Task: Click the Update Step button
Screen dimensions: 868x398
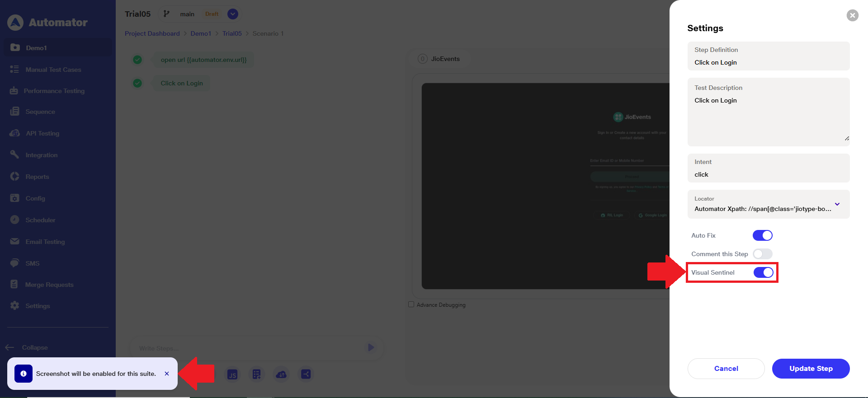Action: [x=811, y=369]
